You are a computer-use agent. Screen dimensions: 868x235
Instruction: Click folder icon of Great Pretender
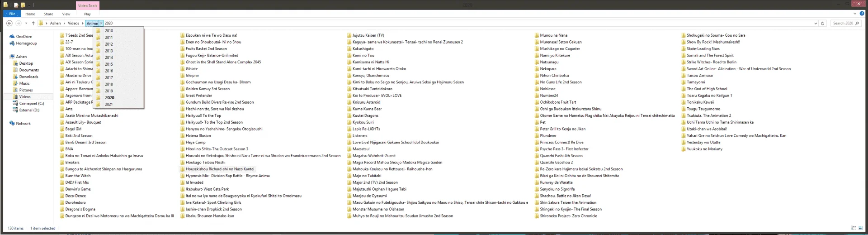[183, 96]
